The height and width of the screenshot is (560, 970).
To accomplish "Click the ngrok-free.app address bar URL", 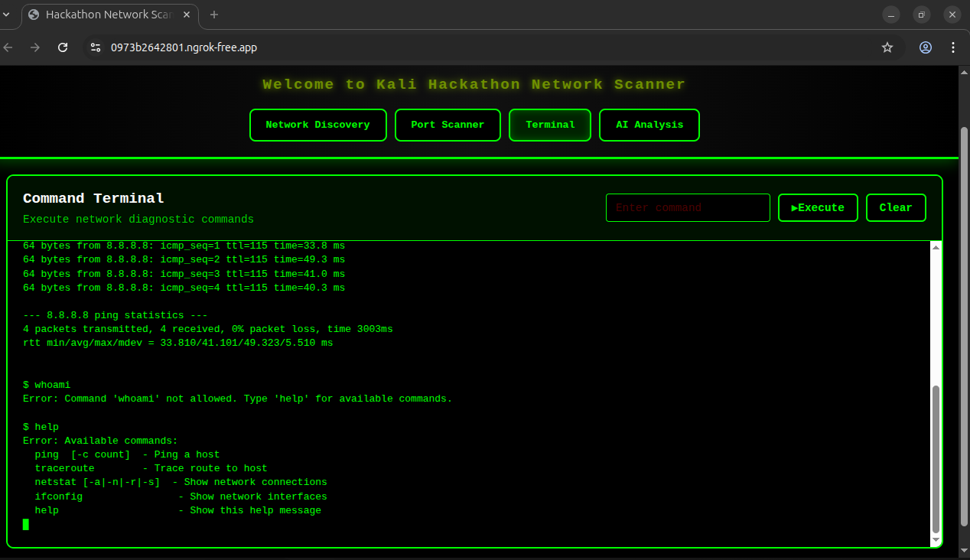I will click(x=184, y=47).
